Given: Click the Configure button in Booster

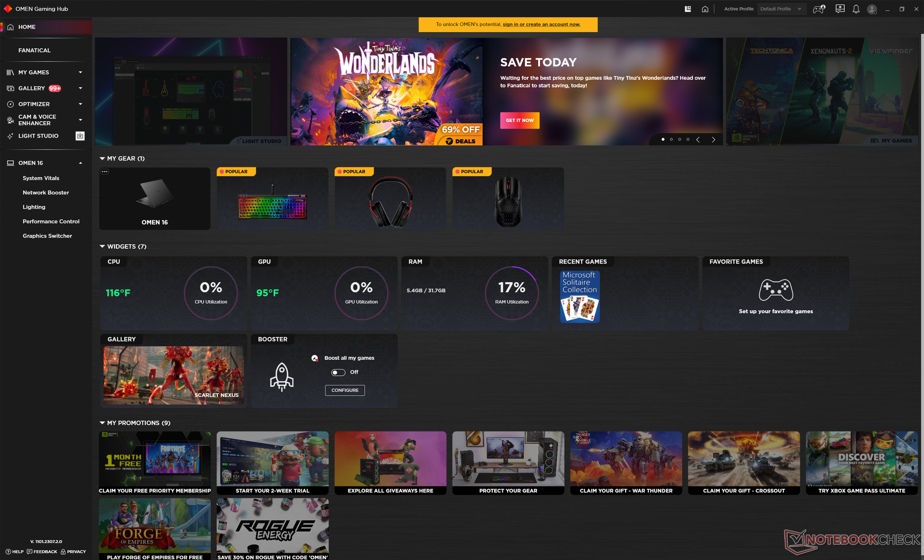Looking at the screenshot, I should pos(345,390).
